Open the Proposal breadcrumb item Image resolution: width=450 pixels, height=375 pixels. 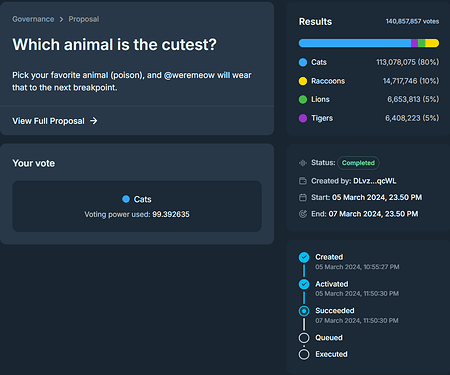click(84, 19)
